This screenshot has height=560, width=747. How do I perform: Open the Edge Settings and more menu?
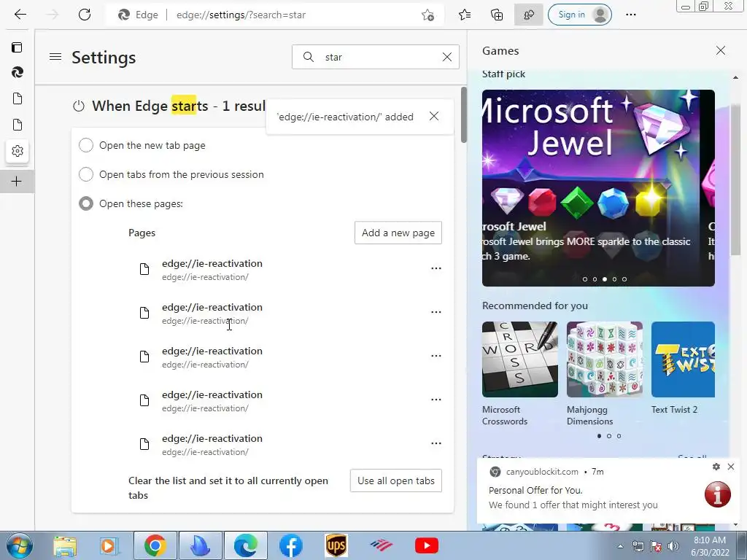tap(631, 15)
